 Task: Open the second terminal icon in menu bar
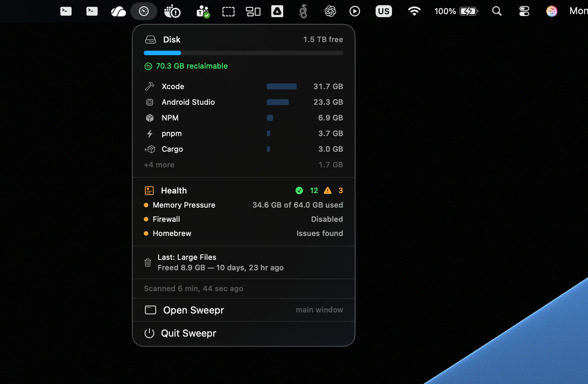92,11
